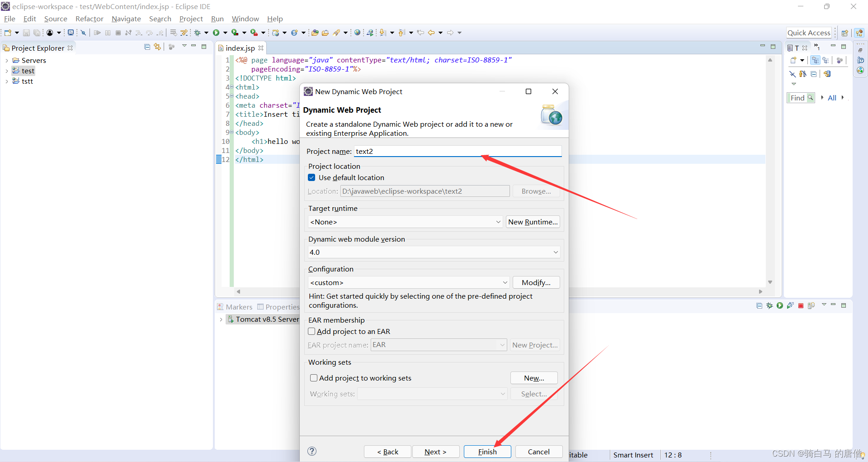Check Add project to working sets
Screen dimensions: 868x462
(x=314, y=378)
